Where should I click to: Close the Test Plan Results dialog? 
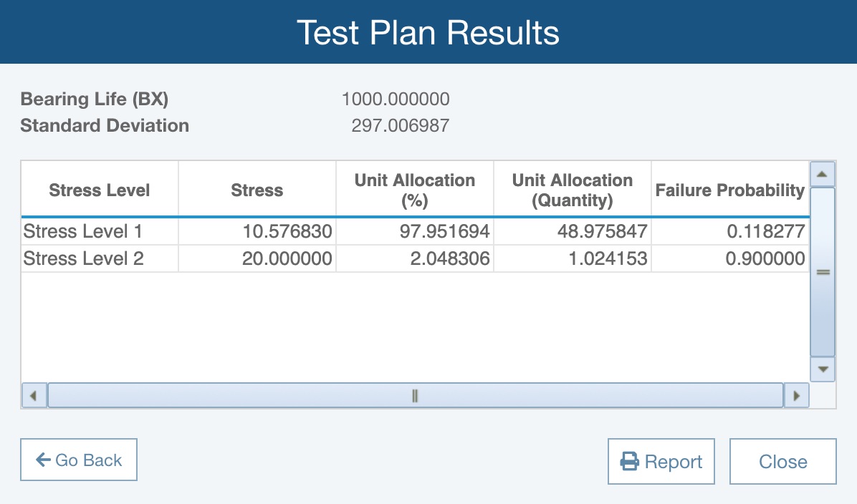pos(782,462)
